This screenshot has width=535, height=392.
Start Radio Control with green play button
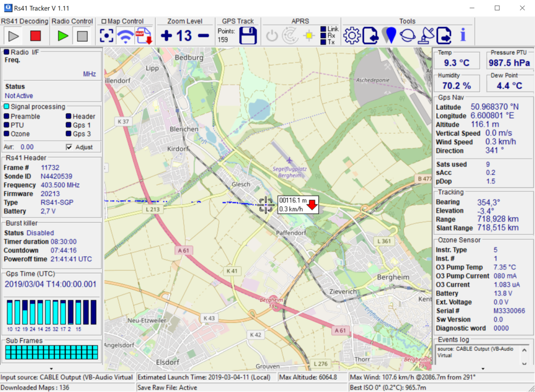click(x=63, y=36)
